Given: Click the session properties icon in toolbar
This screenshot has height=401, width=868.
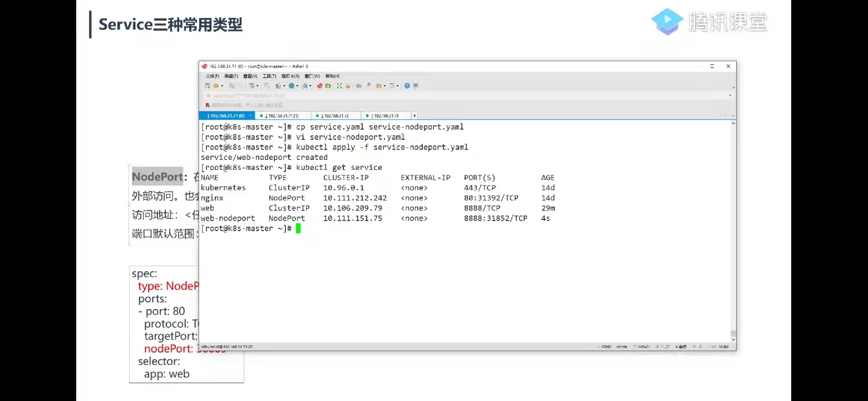Looking at the screenshot, I should [x=251, y=86].
